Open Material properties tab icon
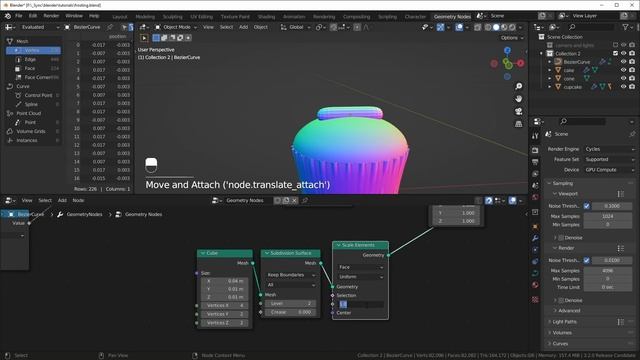The width and height of the screenshot is (640, 360). (535, 285)
